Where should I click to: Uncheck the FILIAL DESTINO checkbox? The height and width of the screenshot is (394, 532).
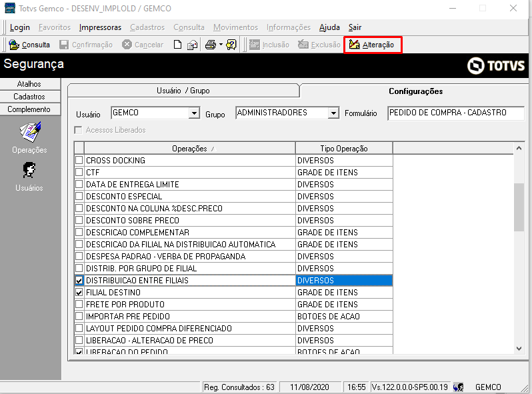79,292
